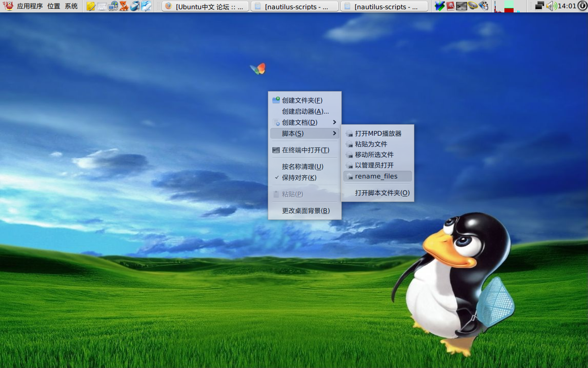Run the rename_files script
Image resolution: width=588 pixels, height=368 pixels.
(378, 176)
